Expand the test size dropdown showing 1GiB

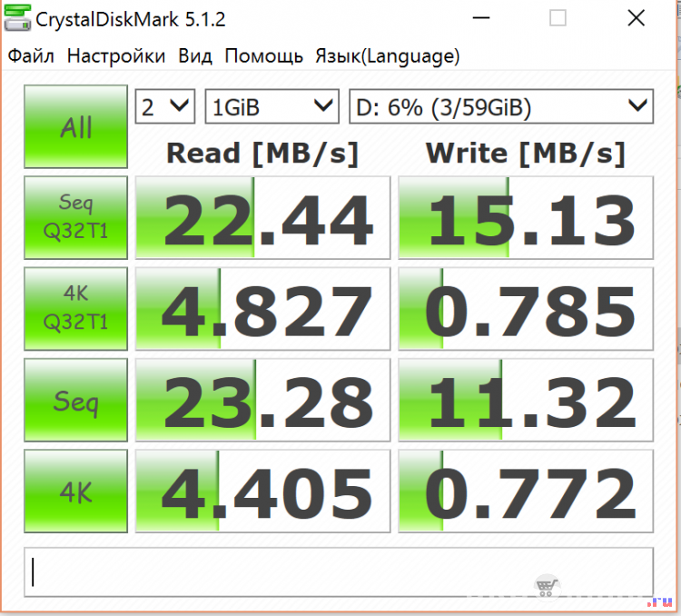(x=271, y=106)
